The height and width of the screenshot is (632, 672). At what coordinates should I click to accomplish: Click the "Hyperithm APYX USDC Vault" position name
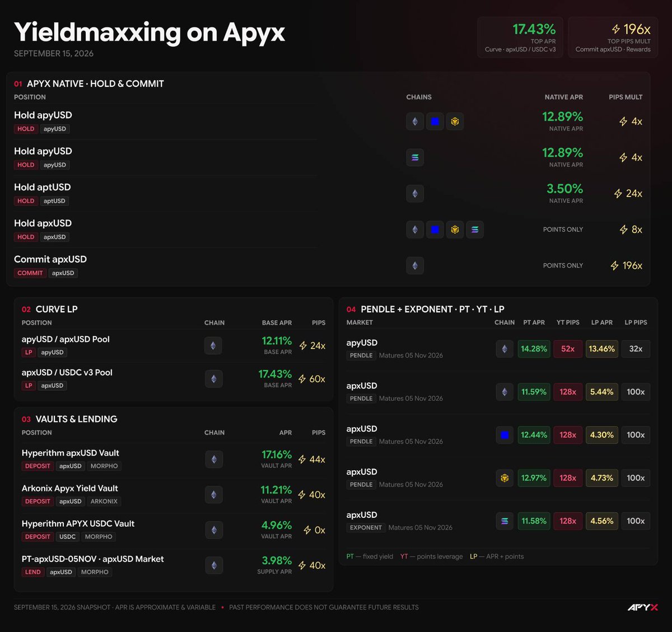click(78, 524)
